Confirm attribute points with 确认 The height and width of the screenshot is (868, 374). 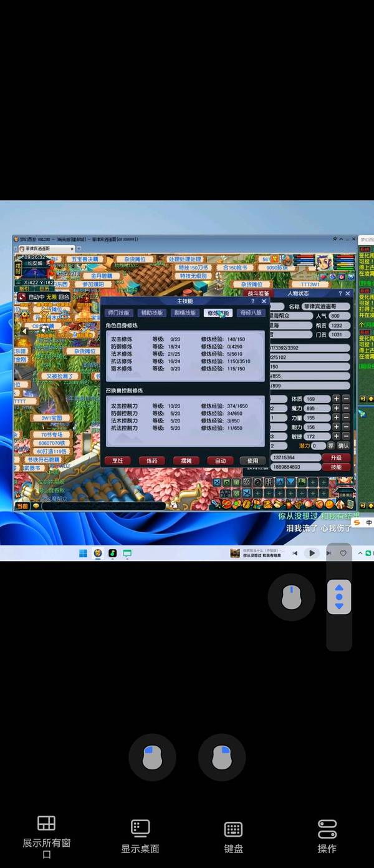[x=343, y=446]
